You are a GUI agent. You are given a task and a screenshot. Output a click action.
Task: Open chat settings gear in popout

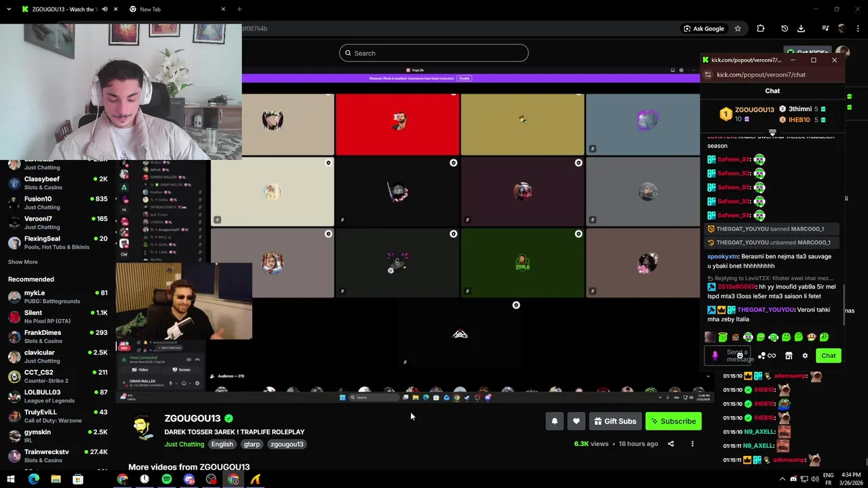(x=805, y=356)
